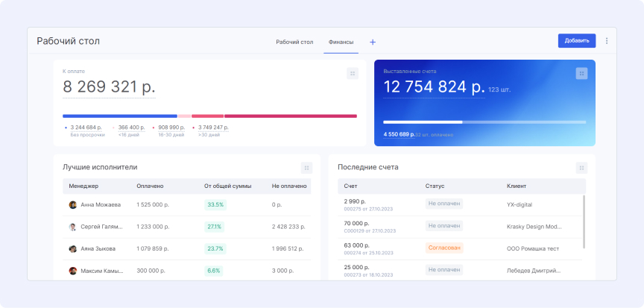The image size is (644, 308).
Task: Open the three-dot options menu
Action: pyautogui.click(x=607, y=41)
